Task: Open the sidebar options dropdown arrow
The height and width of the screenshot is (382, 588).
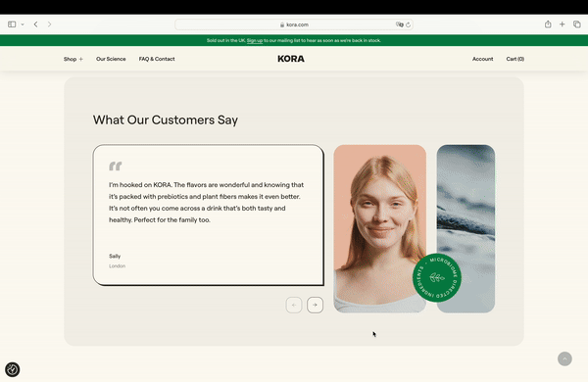Action: [x=23, y=24]
